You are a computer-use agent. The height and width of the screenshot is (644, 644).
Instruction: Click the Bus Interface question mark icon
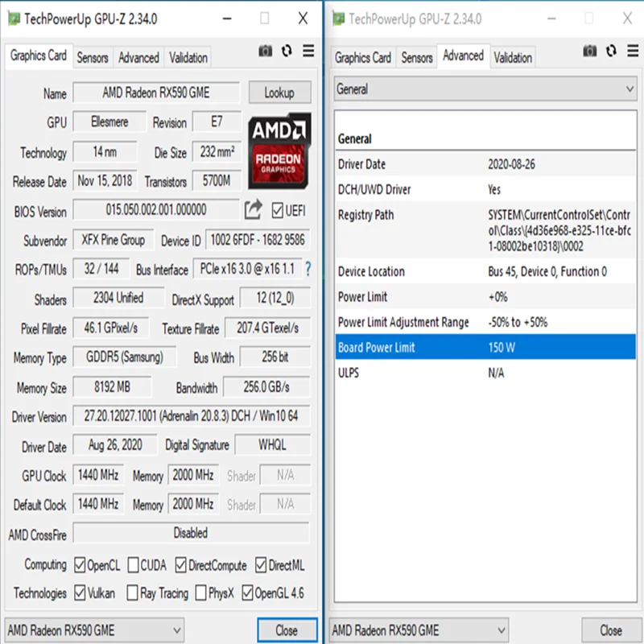click(x=308, y=269)
